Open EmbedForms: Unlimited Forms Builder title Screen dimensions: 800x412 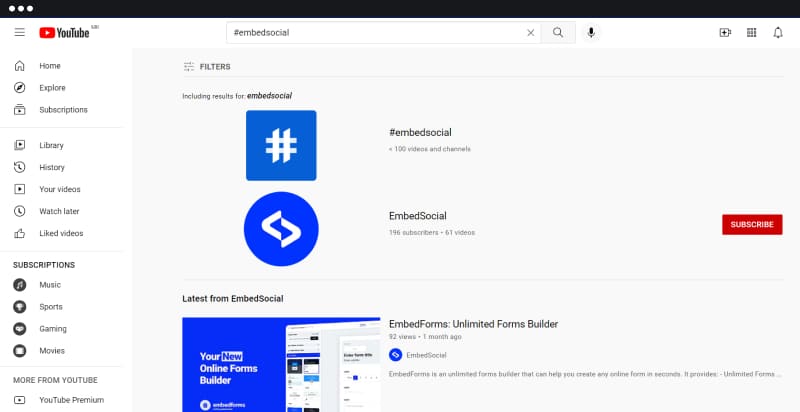click(x=473, y=324)
